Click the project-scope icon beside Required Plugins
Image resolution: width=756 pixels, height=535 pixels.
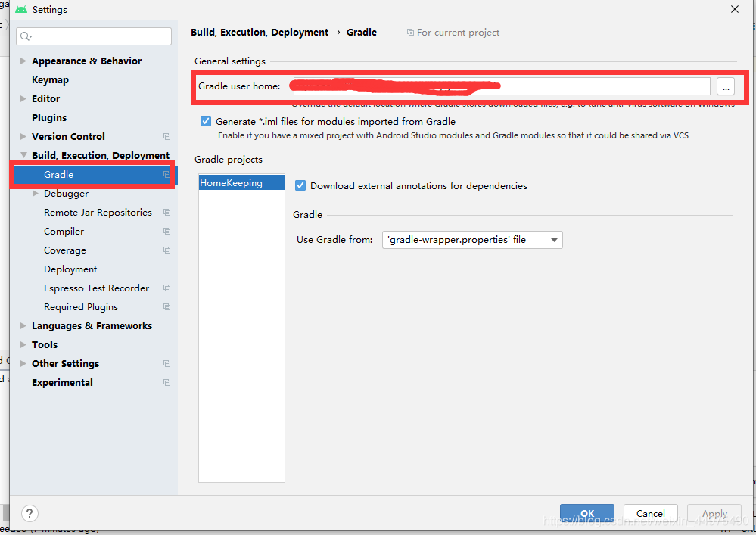(x=166, y=307)
